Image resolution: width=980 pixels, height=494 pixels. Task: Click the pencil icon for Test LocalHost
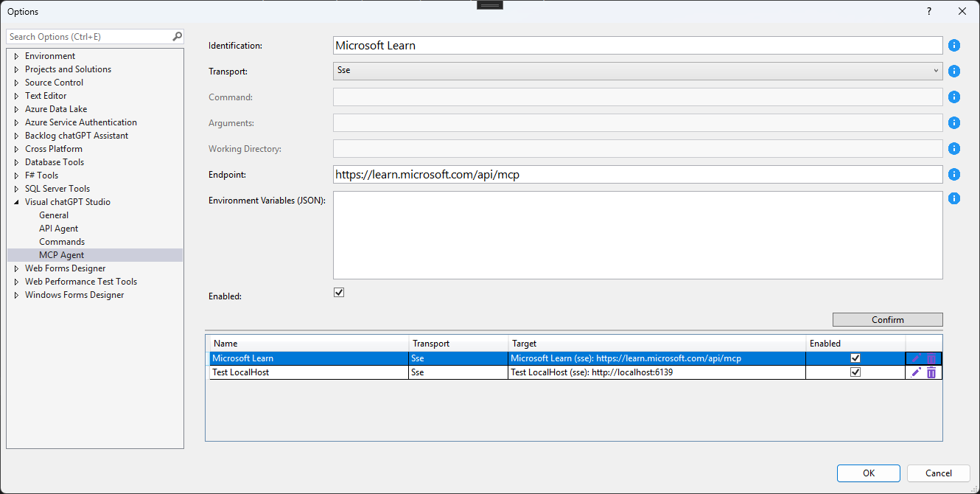pyautogui.click(x=916, y=372)
